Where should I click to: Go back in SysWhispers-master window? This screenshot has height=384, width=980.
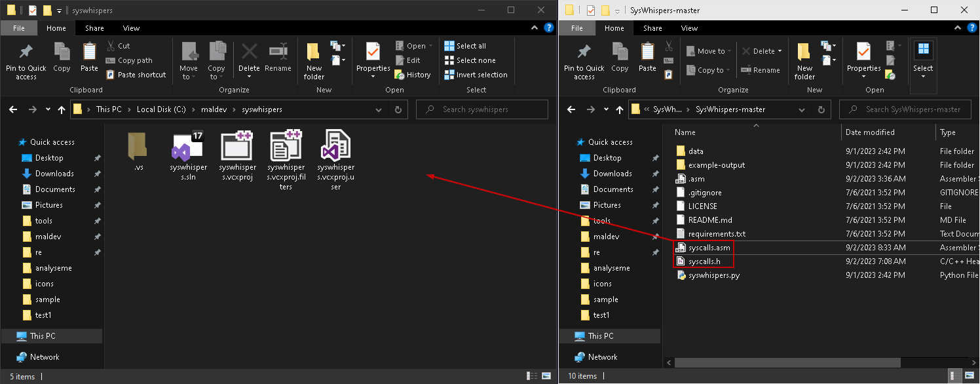point(571,109)
